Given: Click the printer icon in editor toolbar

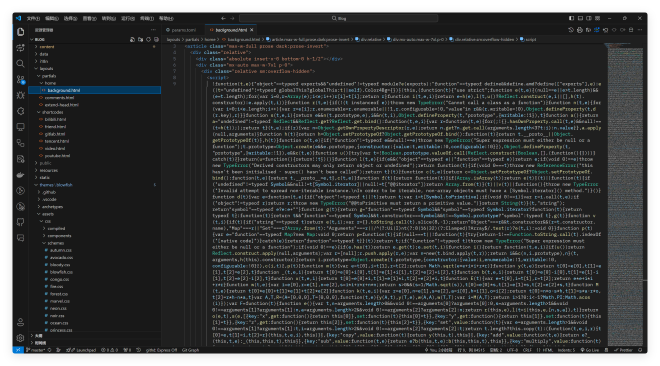Looking at the screenshot, I should point(580,30).
